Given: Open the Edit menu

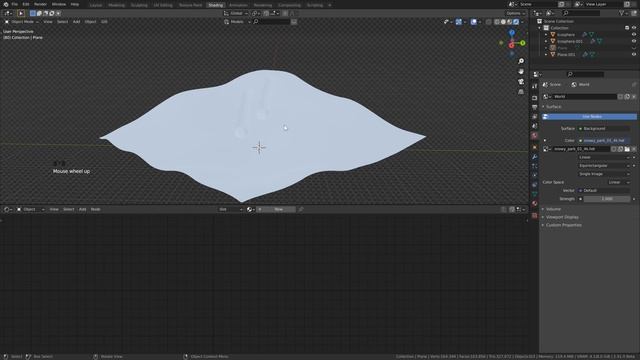Looking at the screenshot, I should point(26,4).
